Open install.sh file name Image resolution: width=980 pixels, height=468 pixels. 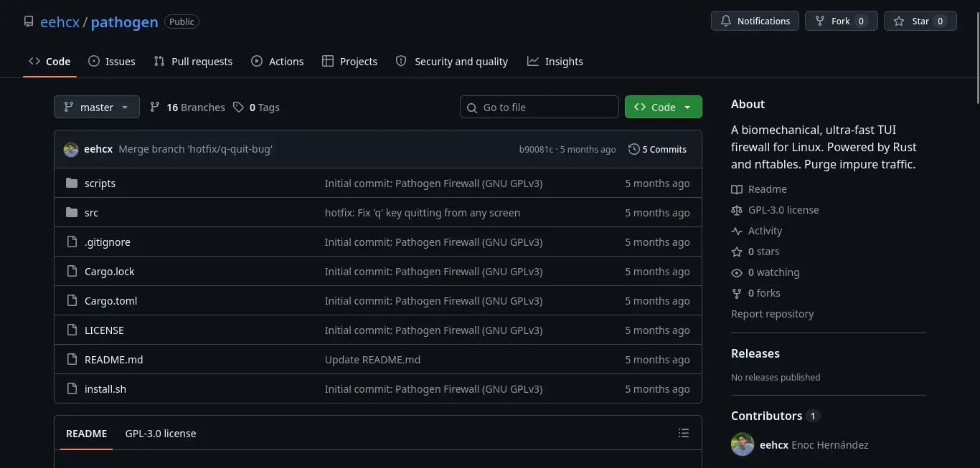tap(105, 389)
